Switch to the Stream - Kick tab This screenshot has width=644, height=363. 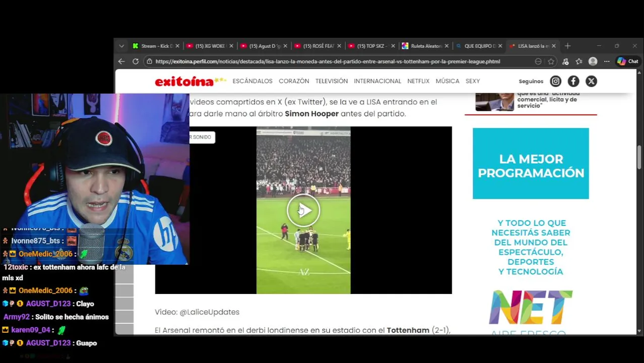coord(152,46)
